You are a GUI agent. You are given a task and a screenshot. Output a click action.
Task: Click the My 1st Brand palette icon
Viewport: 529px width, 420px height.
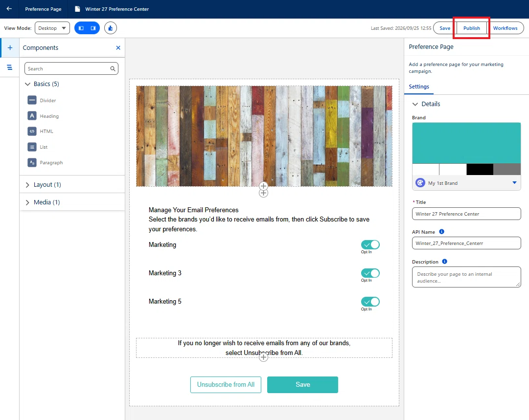click(x=420, y=183)
